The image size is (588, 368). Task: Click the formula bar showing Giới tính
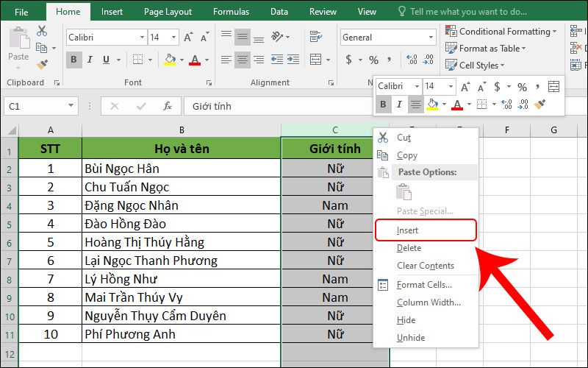pyautogui.click(x=278, y=106)
